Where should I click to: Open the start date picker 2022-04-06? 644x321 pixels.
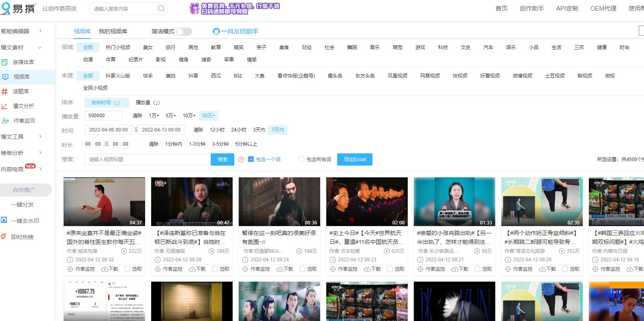point(108,130)
